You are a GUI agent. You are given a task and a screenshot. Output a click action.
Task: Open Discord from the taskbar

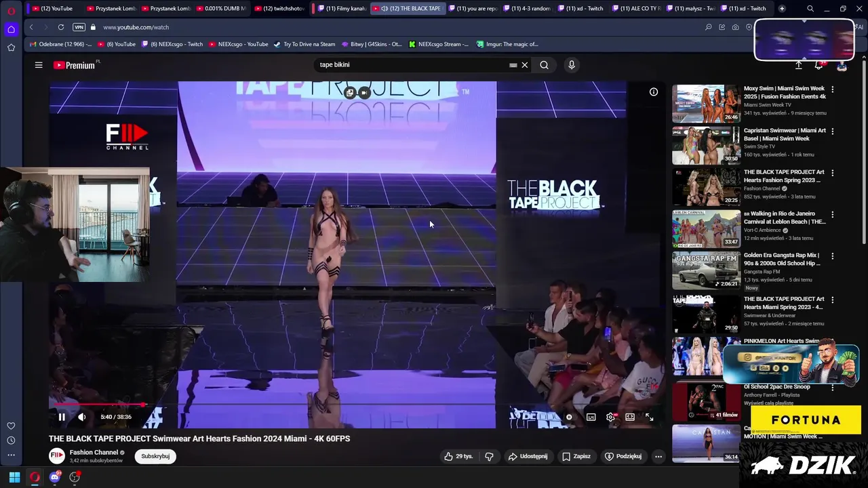[55, 477]
